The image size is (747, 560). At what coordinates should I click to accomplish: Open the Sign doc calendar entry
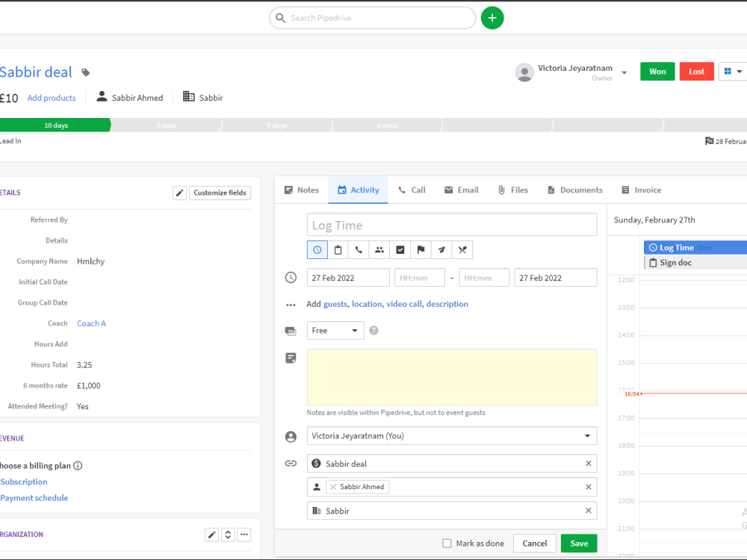click(695, 262)
